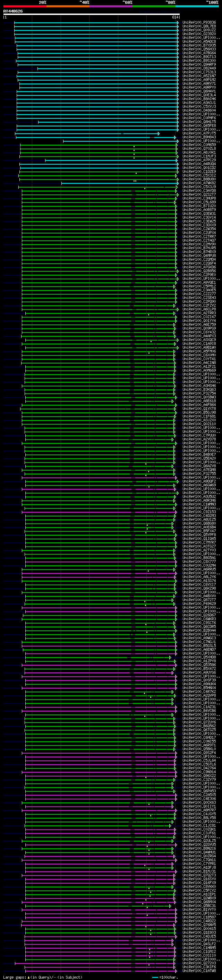The image size is (222, 980).
Task: Select the label UniRef100_B9GT13
Action: point(199,57)
